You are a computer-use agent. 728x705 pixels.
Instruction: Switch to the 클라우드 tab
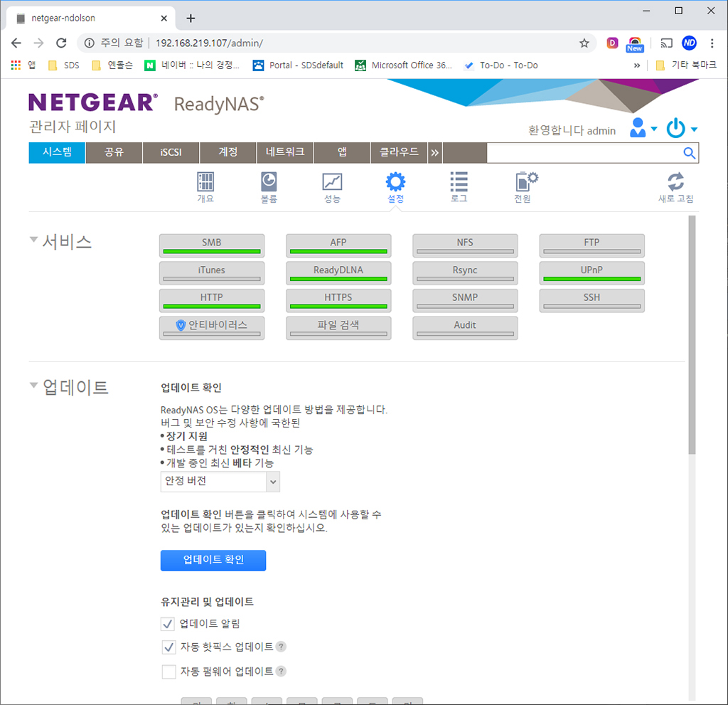coord(399,153)
